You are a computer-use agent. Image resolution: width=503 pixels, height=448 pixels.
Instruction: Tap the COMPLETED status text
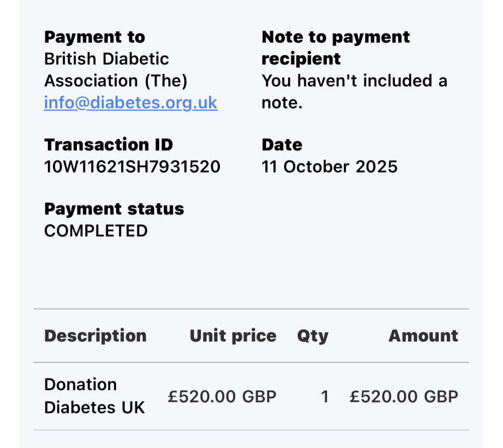coord(96,231)
